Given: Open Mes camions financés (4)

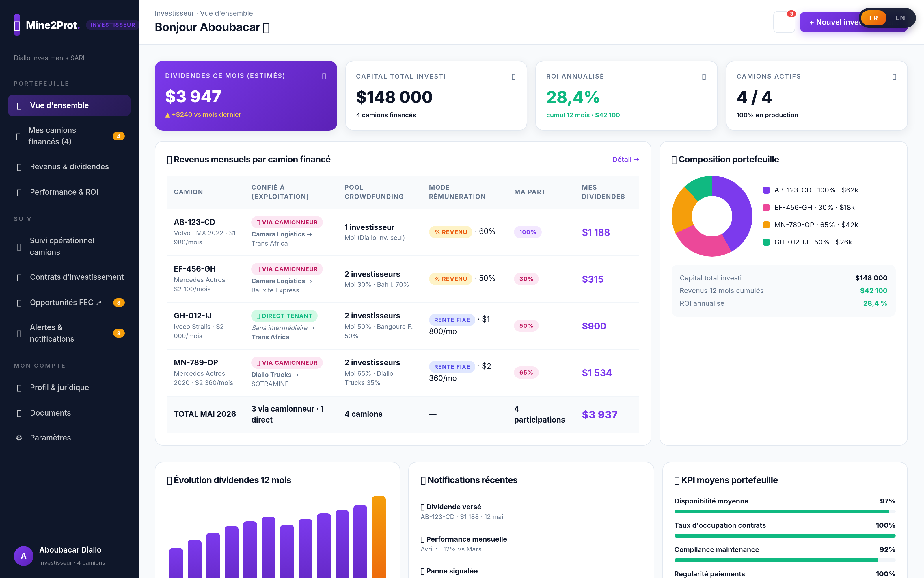Looking at the screenshot, I should tap(69, 136).
